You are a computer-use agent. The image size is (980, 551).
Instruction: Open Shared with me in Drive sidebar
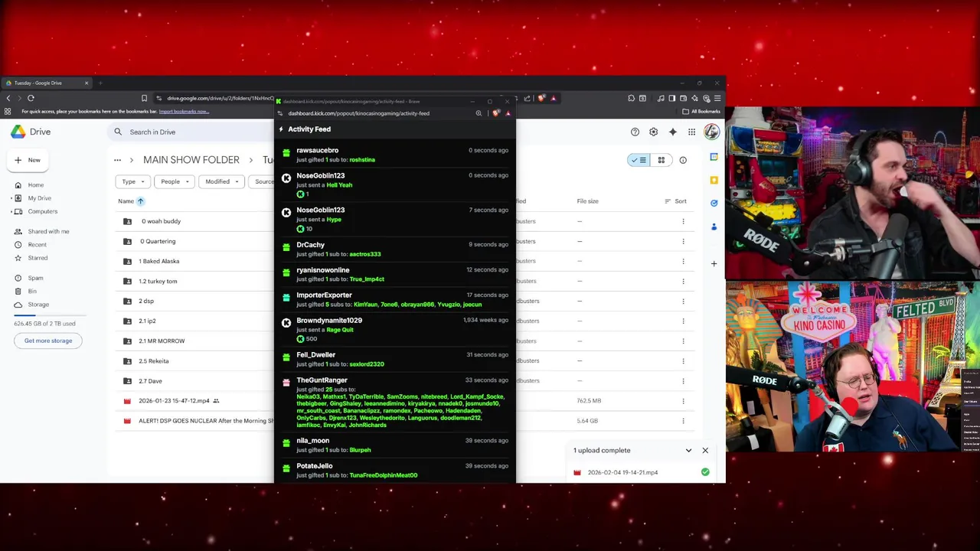point(50,231)
